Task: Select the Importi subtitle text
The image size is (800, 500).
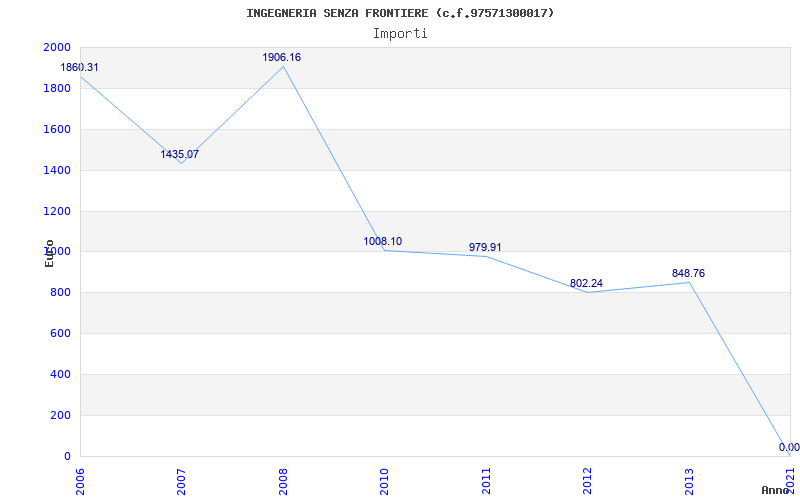Action: pyautogui.click(x=400, y=34)
